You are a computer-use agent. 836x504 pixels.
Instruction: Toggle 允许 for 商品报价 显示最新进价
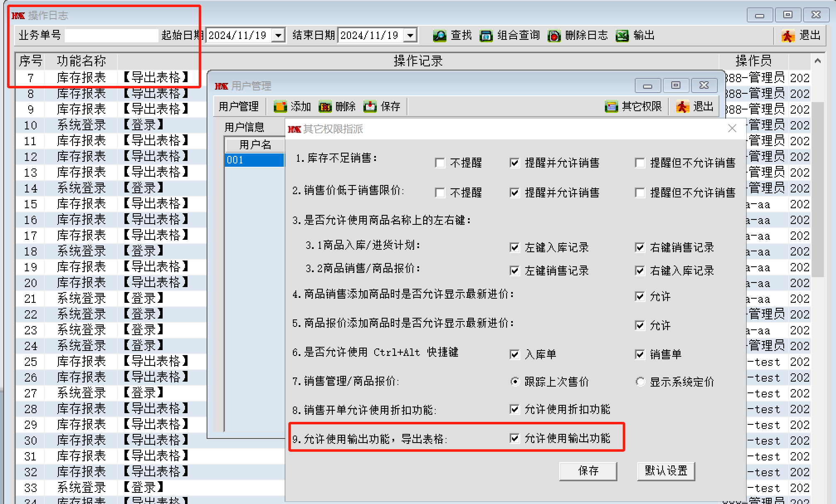(x=640, y=325)
